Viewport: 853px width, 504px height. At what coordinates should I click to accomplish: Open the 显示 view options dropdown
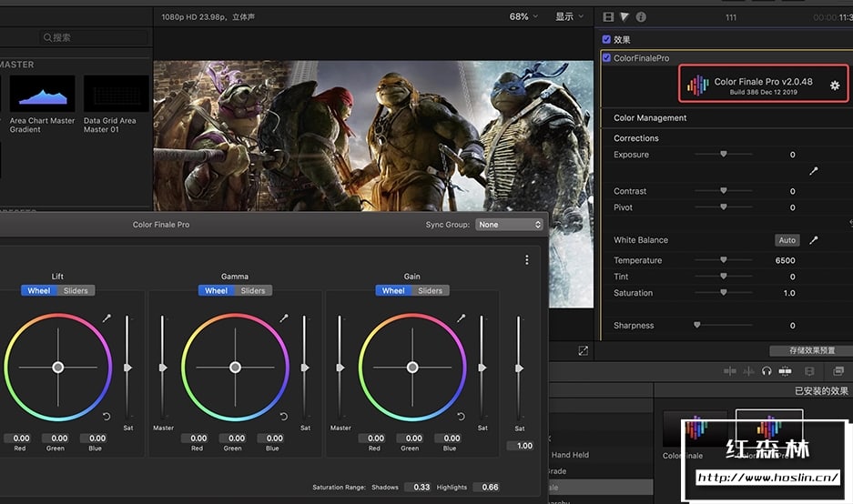[569, 17]
